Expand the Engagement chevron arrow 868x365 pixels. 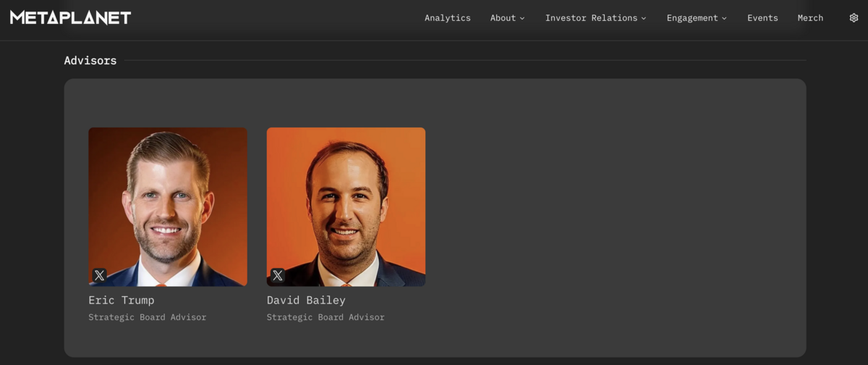point(724,18)
